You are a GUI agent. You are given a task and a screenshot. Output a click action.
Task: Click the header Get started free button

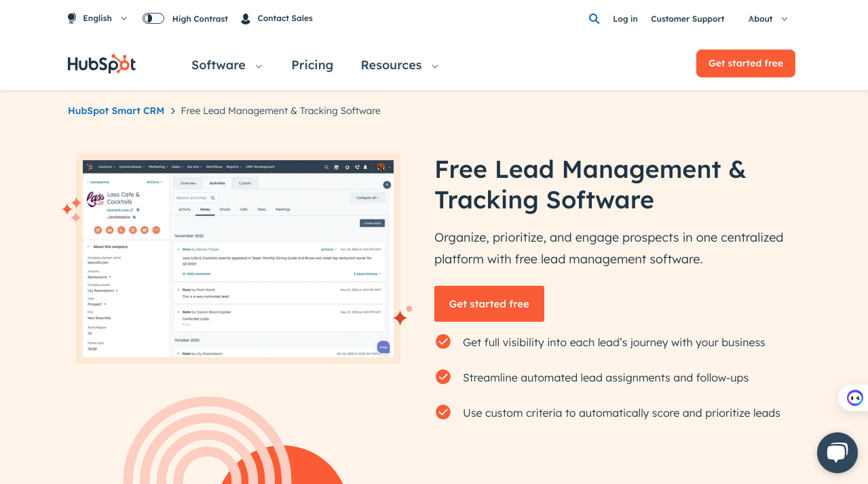pos(745,63)
